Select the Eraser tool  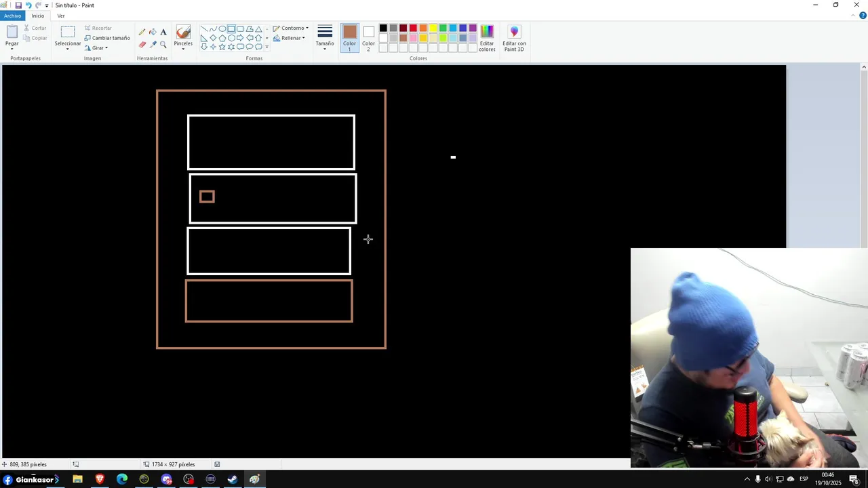[x=142, y=44]
